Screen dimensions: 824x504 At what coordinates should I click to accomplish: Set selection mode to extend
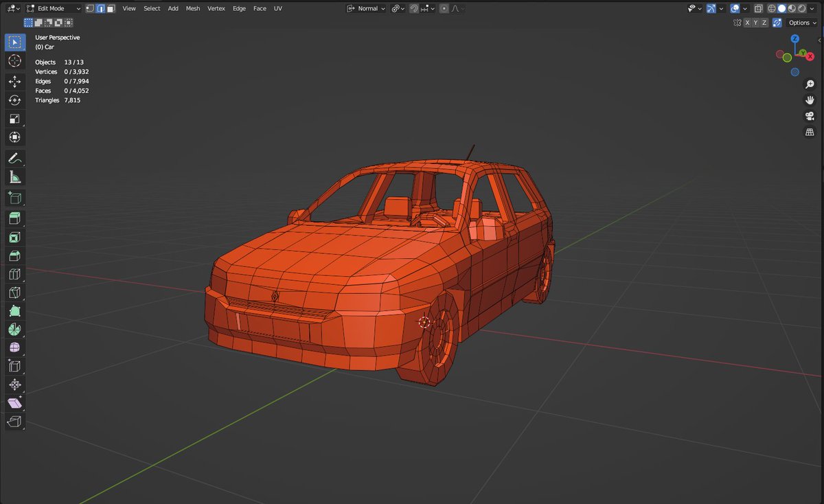coord(38,23)
